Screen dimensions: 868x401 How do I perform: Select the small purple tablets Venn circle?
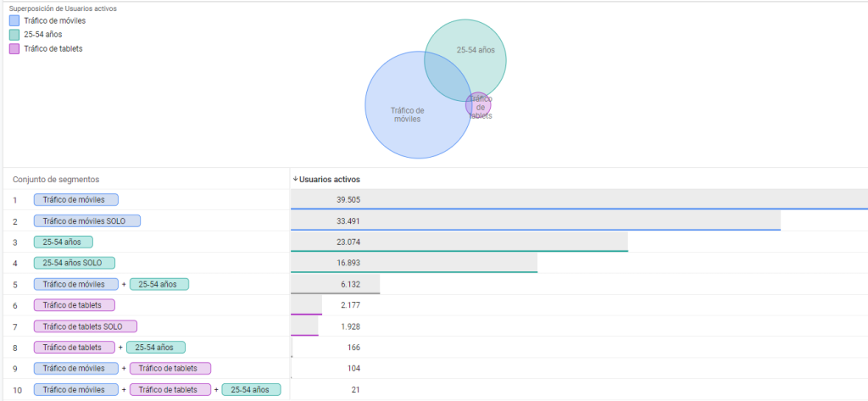[481, 106]
